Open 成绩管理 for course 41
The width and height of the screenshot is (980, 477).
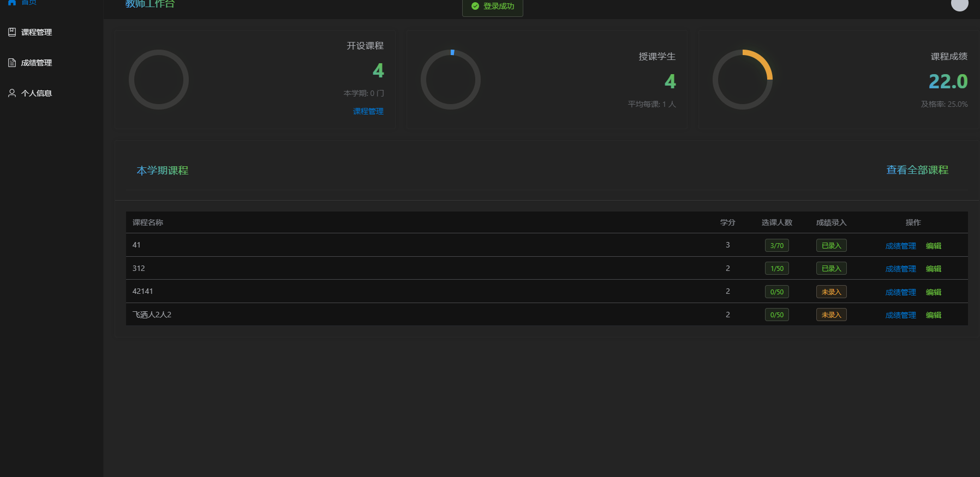(x=900, y=246)
